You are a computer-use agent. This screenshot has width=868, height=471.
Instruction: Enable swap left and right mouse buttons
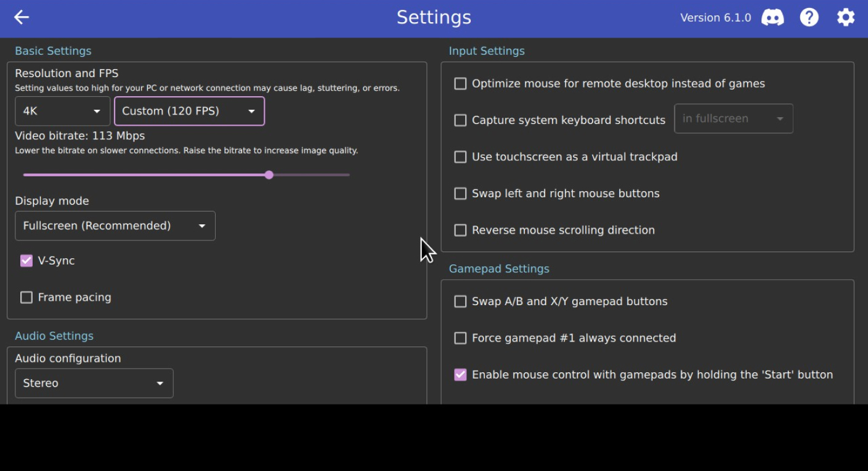[x=460, y=193]
